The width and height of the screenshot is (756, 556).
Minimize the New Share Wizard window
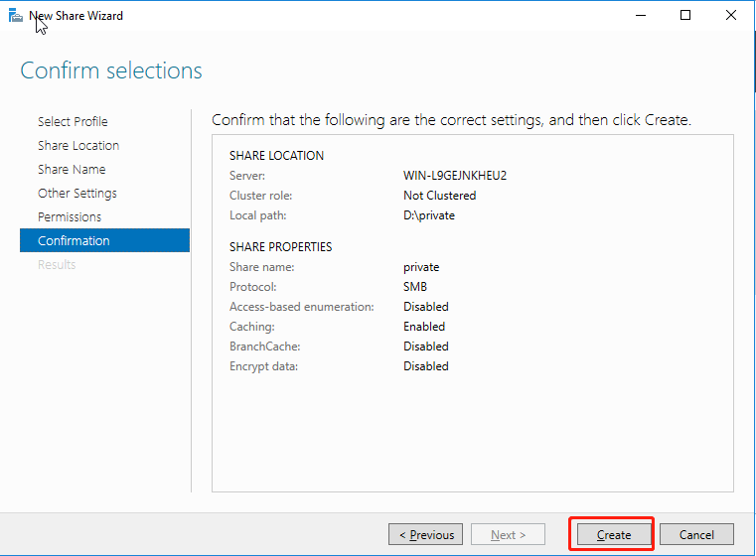pyautogui.click(x=640, y=16)
